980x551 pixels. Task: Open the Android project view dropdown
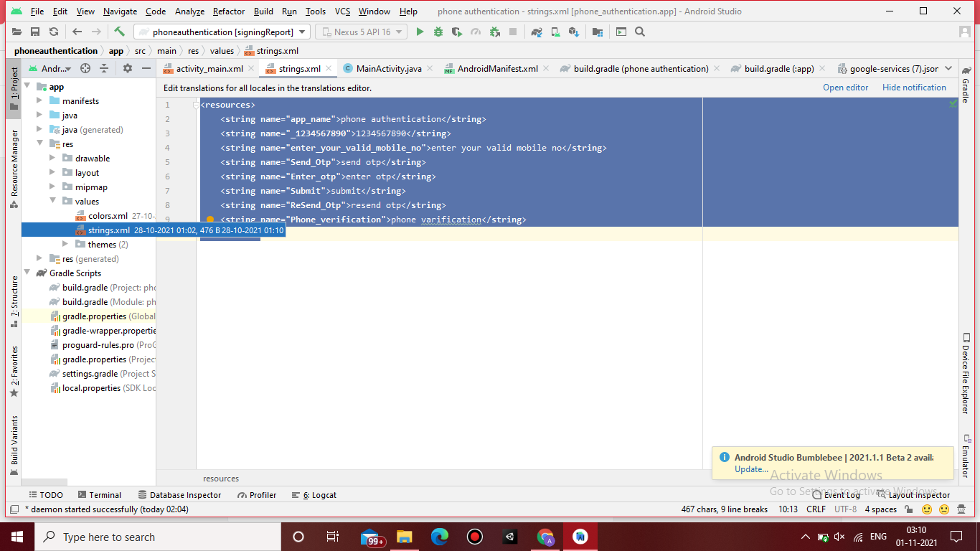(x=50, y=68)
